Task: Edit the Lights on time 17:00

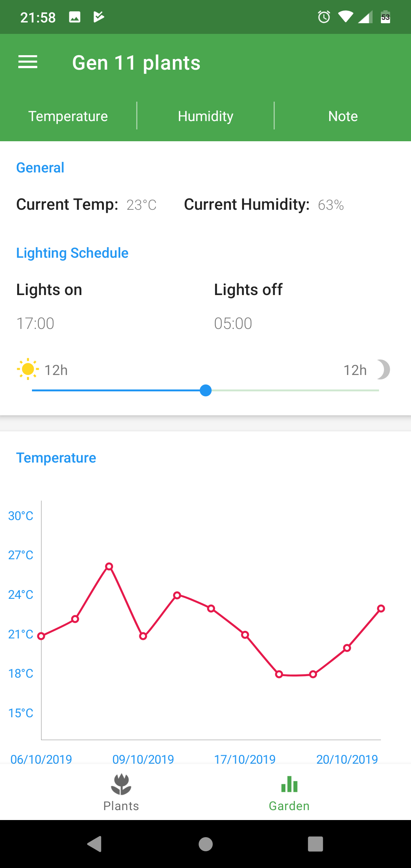Action: click(35, 324)
